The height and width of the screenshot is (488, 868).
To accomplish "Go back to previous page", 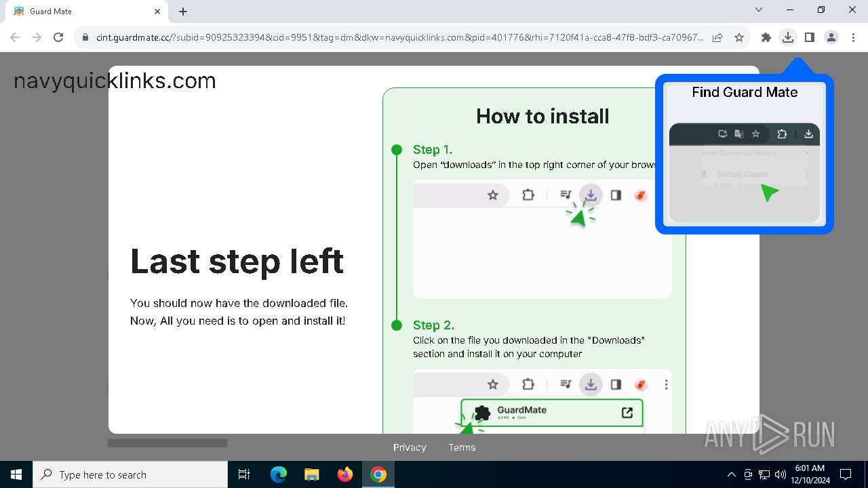I will coord(15,37).
